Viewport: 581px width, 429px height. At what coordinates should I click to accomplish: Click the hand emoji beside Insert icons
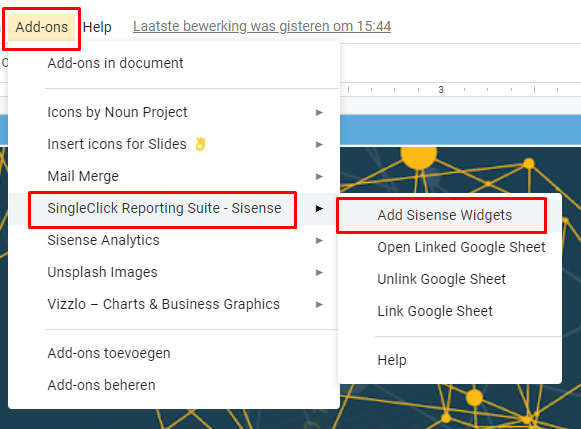pos(200,144)
